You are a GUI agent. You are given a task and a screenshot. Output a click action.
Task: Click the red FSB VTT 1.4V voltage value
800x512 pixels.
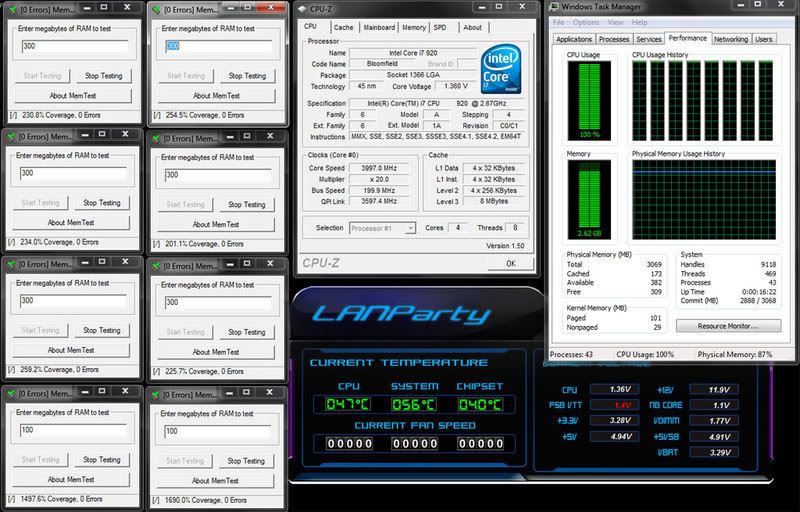[615, 405]
